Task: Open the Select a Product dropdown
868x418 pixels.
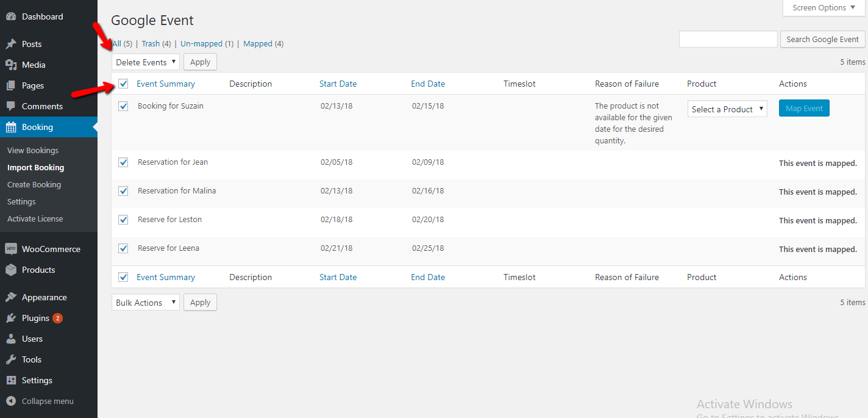Action: point(727,109)
